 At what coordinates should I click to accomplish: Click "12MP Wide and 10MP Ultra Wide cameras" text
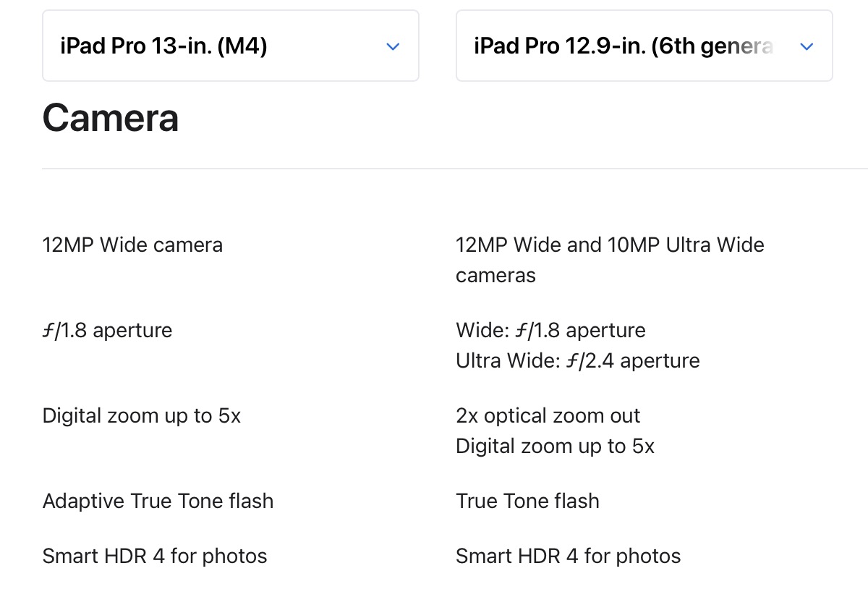click(x=609, y=259)
